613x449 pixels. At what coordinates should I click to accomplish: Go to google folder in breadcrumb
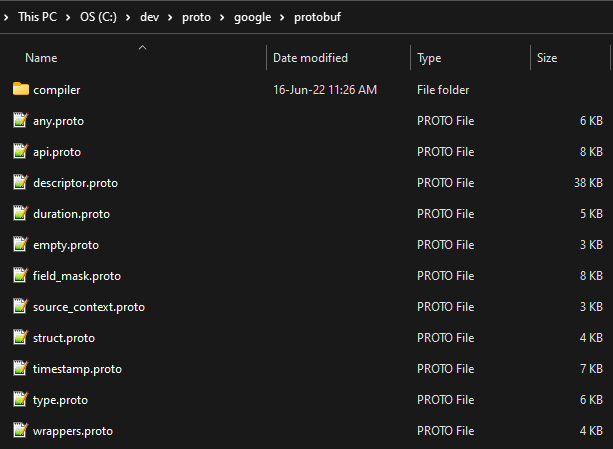[253, 18]
